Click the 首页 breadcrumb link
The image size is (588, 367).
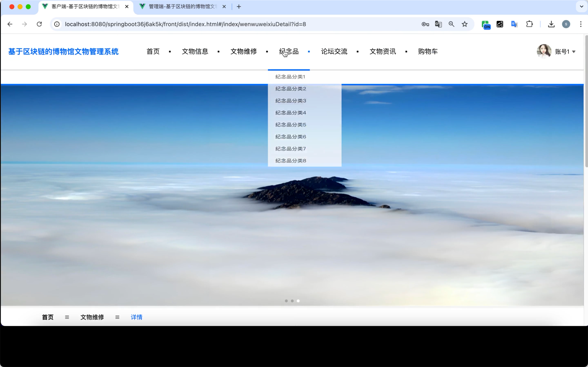(48, 317)
